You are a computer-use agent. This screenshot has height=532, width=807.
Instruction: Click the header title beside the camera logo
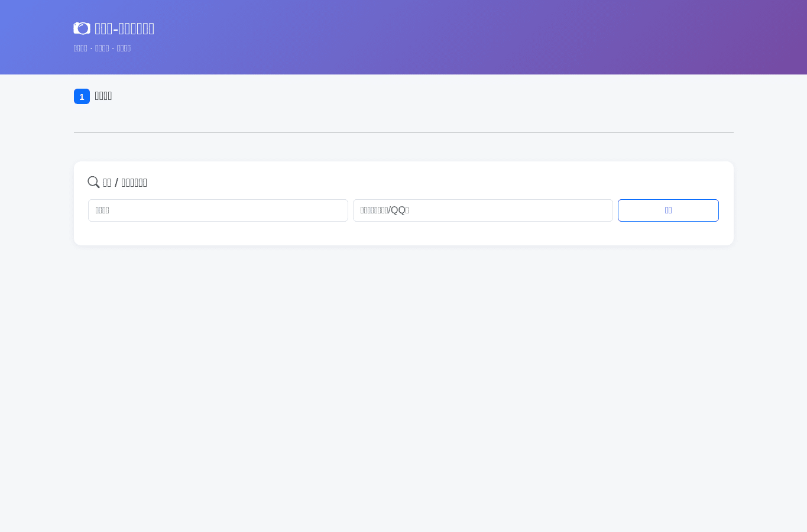click(124, 28)
